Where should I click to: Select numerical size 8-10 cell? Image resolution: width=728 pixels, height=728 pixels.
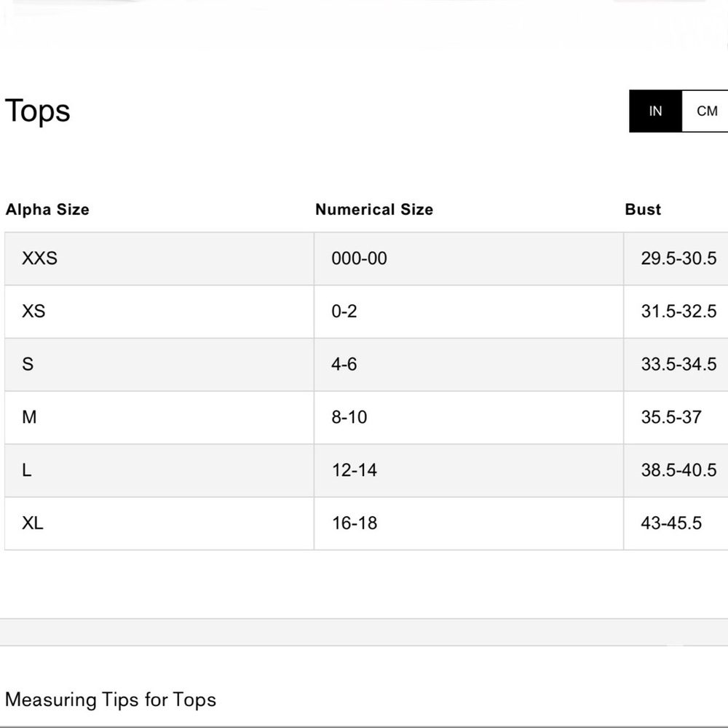click(469, 417)
